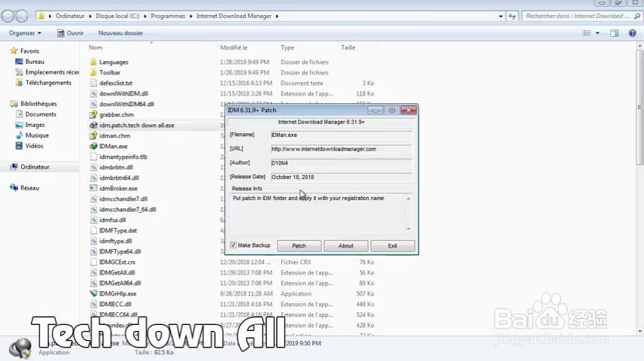The image size is (644, 361).
Task: Select the idmantypeinfo.tlb file icon
Action: pyautogui.click(x=93, y=157)
